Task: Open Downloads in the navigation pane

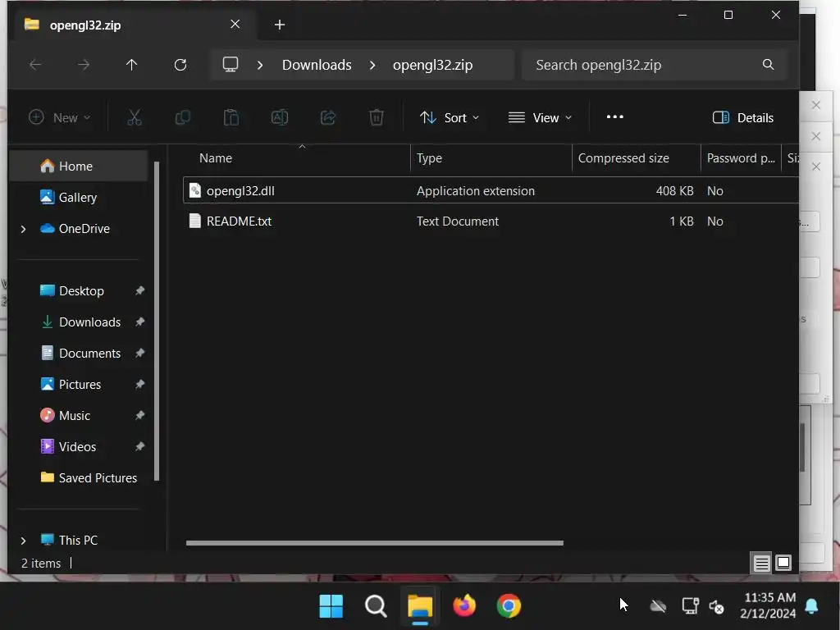Action: (89, 322)
